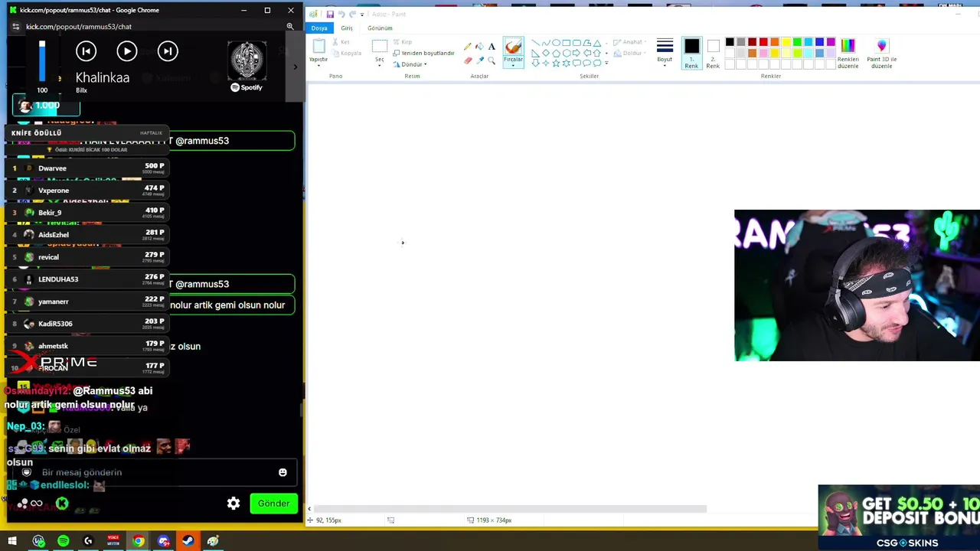The height and width of the screenshot is (551, 980).
Task: Select the Oval shape in the Şekiller gallery
Action: click(556, 43)
